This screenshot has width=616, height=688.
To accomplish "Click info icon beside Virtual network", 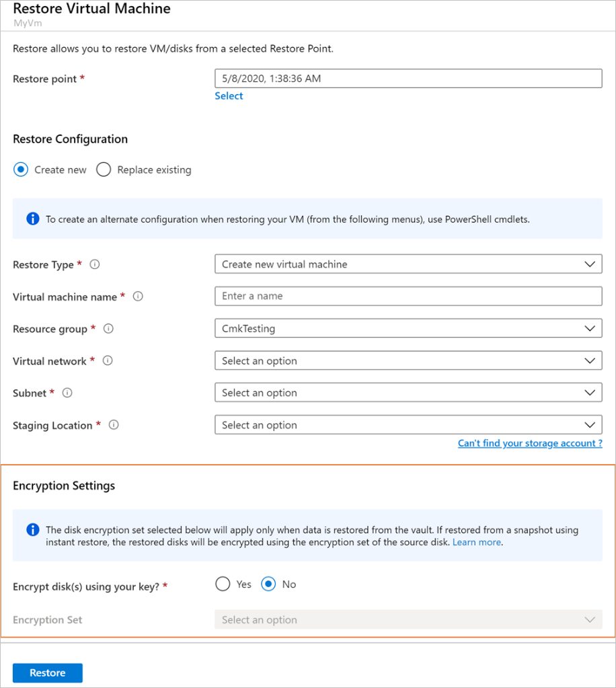I will coord(108,360).
